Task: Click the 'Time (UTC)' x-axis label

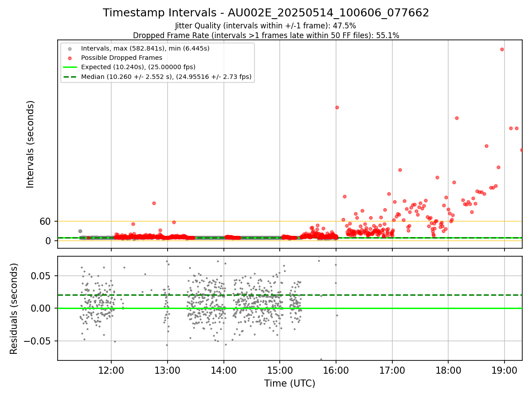Action: [290, 383]
